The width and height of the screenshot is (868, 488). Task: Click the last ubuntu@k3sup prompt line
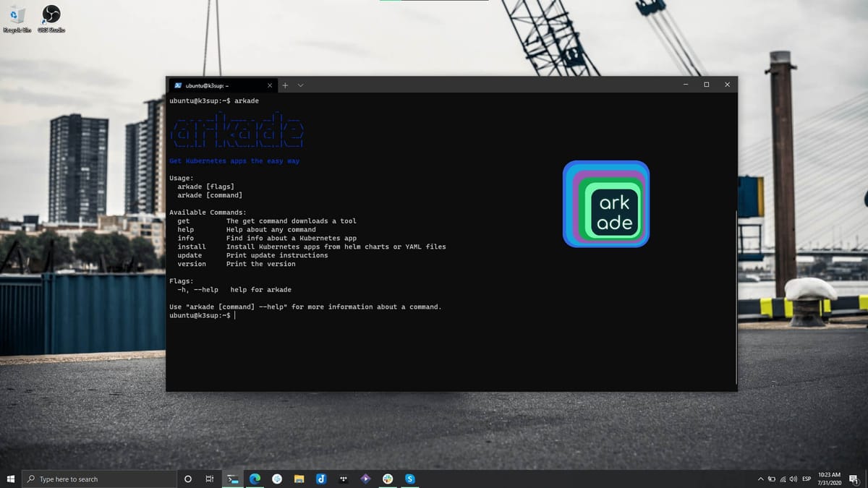[x=202, y=316]
